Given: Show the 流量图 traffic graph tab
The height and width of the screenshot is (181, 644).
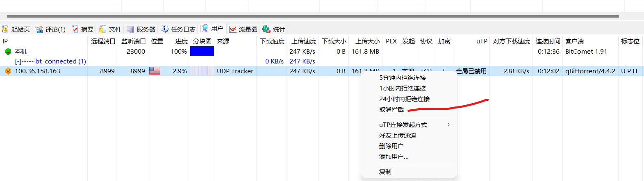Looking at the screenshot, I should pos(243,29).
